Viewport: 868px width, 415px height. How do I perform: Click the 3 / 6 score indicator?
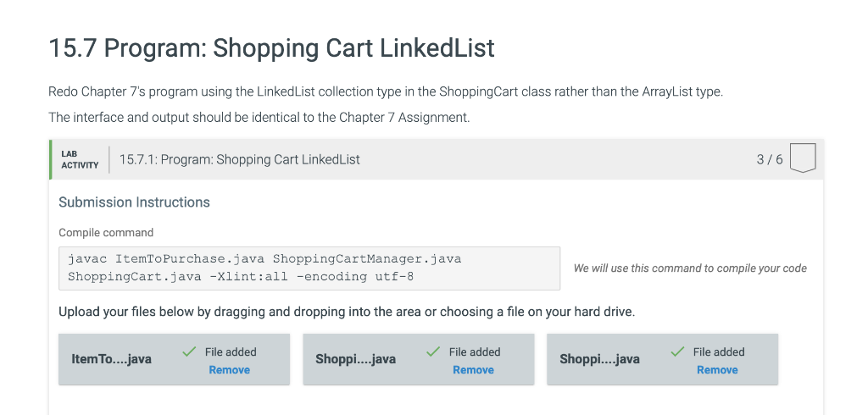click(x=770, y=159)
